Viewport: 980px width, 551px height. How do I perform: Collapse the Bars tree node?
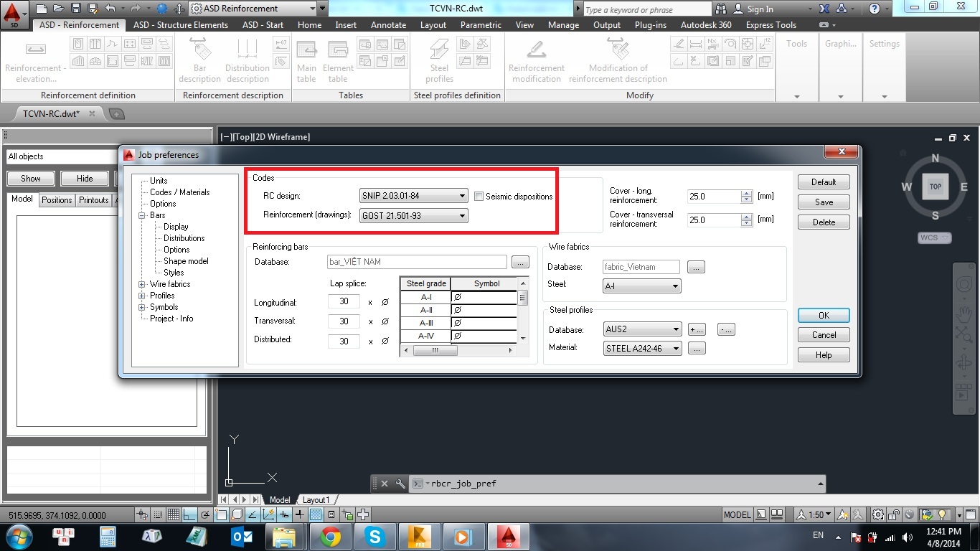tap(142, 215)
